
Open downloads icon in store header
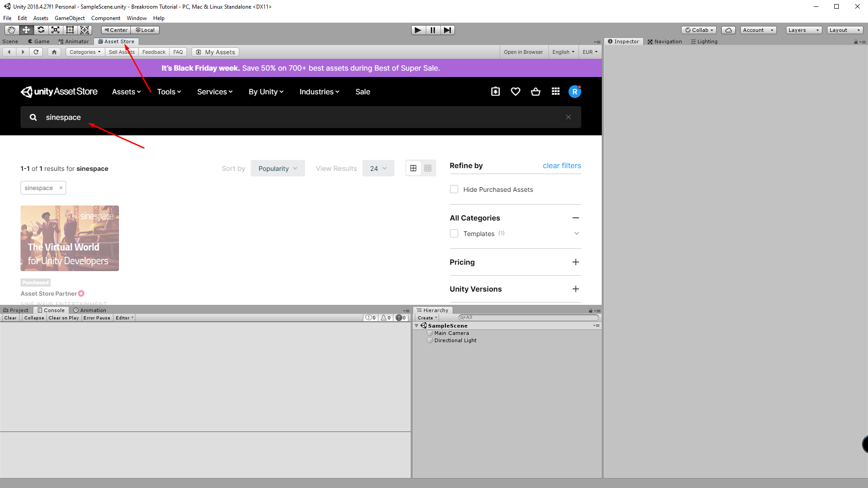pos(496,92)
